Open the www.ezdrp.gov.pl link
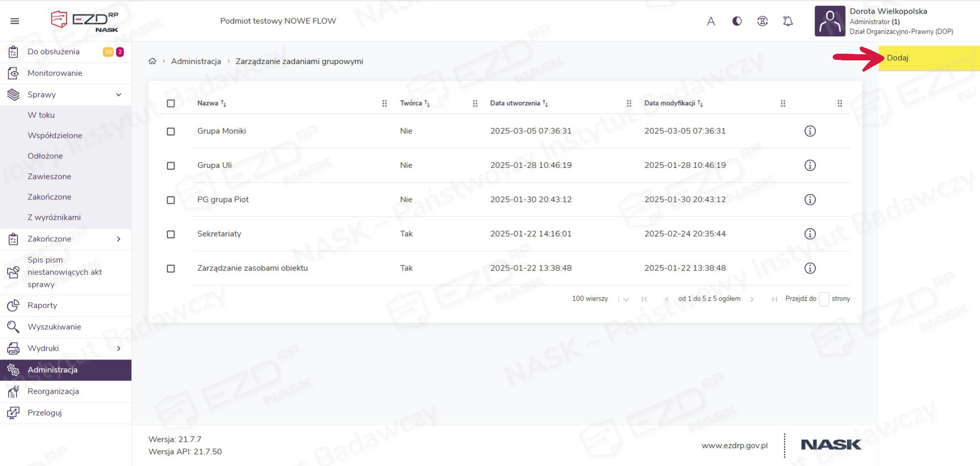The width and height of the screenshot is (980, 466). click(x=734, y=446)
